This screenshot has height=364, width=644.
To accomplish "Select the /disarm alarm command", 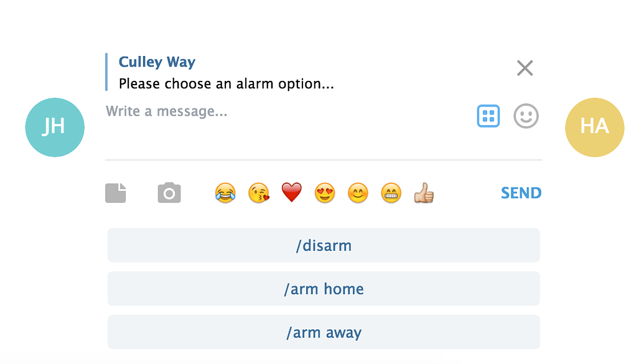I will 324,245.
